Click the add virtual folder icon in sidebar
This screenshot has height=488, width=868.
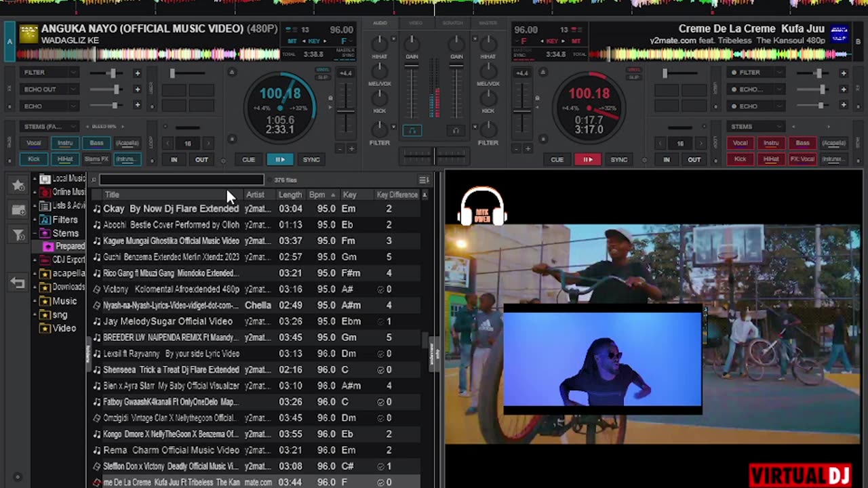18,210
